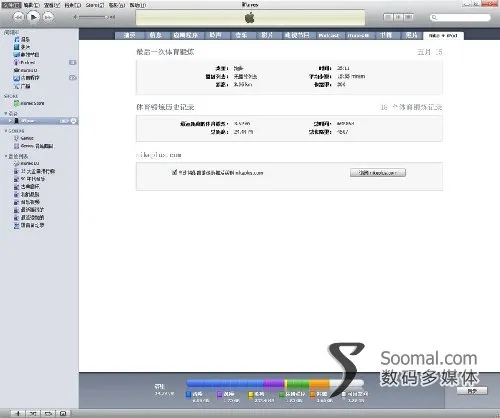The width and height of the screenshot is (500, 418).
Task: Switch to grid view
Action: (x=398, y=17)
